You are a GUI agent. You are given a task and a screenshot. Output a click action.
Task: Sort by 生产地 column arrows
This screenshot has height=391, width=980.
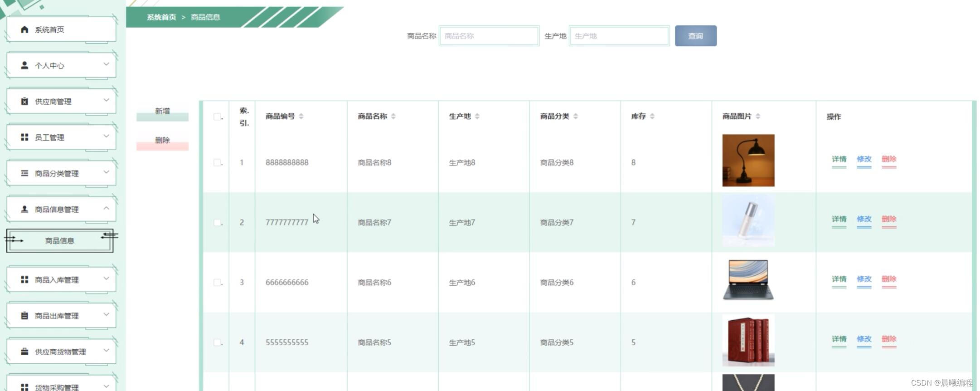point(477,116)
